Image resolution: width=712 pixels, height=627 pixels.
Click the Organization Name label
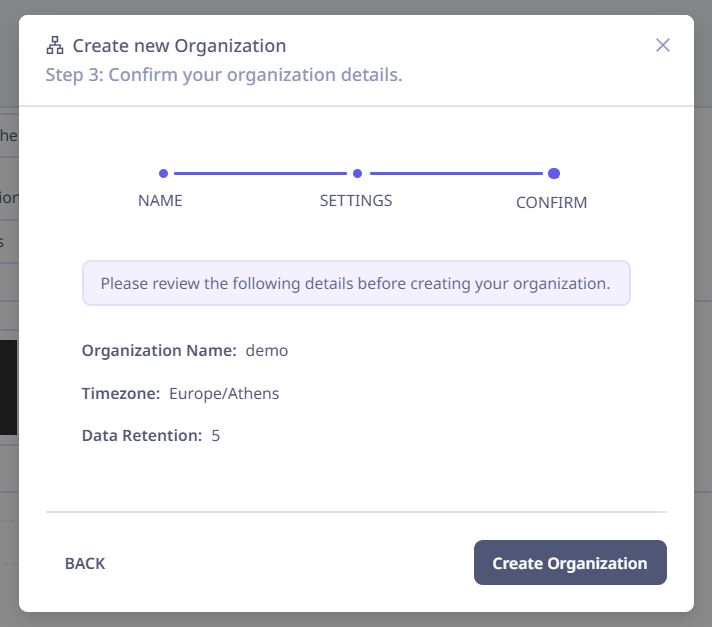[159, 351]
